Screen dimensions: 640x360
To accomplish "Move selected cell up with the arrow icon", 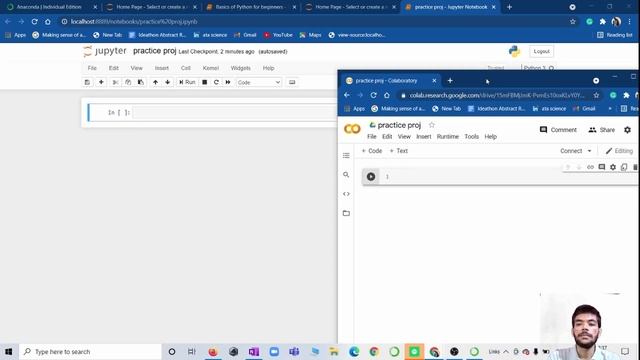I will (x=155, y=82).
